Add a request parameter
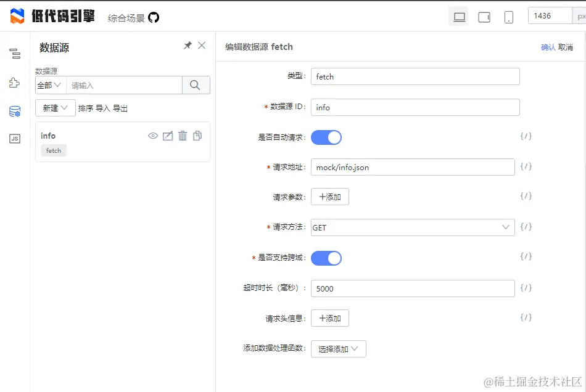 click(329, 197)
